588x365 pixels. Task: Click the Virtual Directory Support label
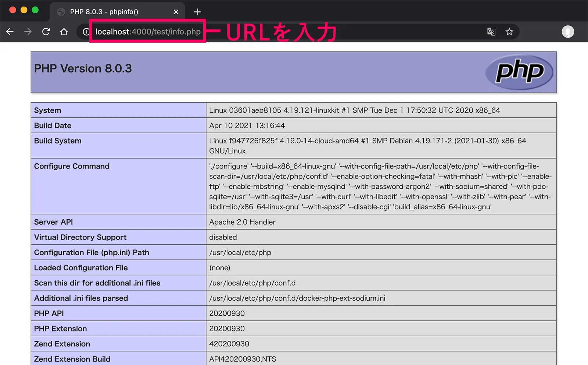coord(80,237)
